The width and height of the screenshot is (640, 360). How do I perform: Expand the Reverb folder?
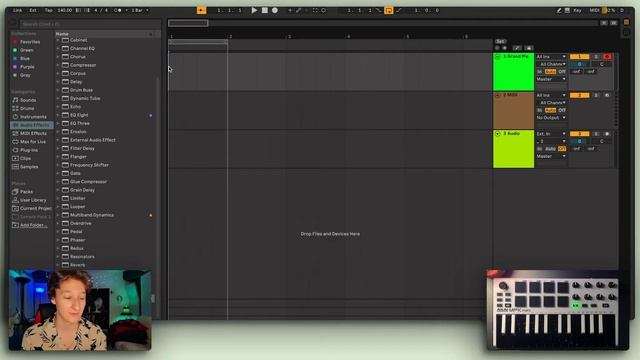(x=58, y=265)
